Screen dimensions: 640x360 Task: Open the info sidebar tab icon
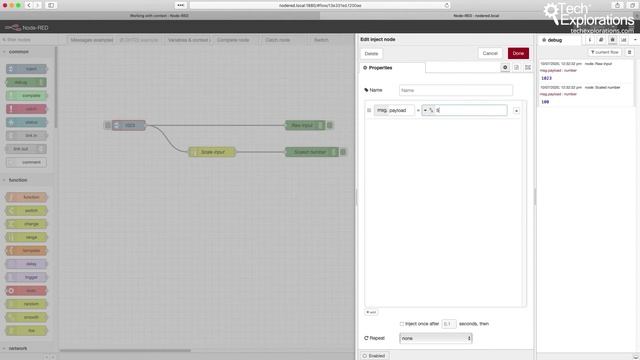[589, 40]
